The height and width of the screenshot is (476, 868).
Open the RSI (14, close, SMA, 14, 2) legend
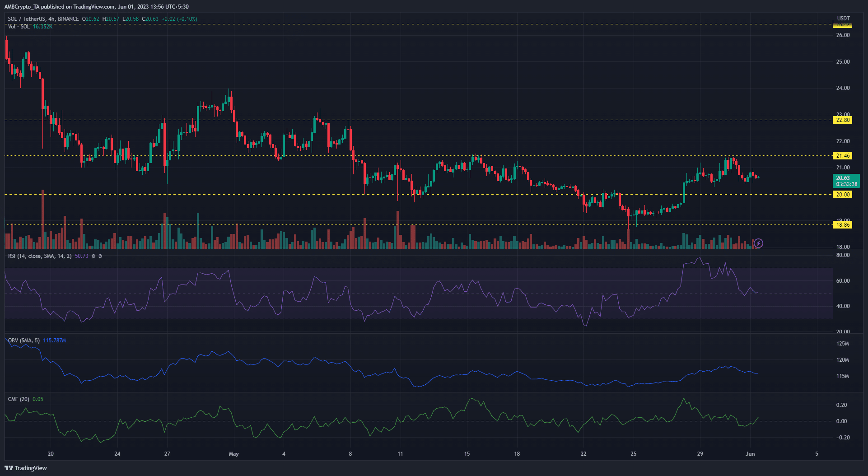[40, 256]
